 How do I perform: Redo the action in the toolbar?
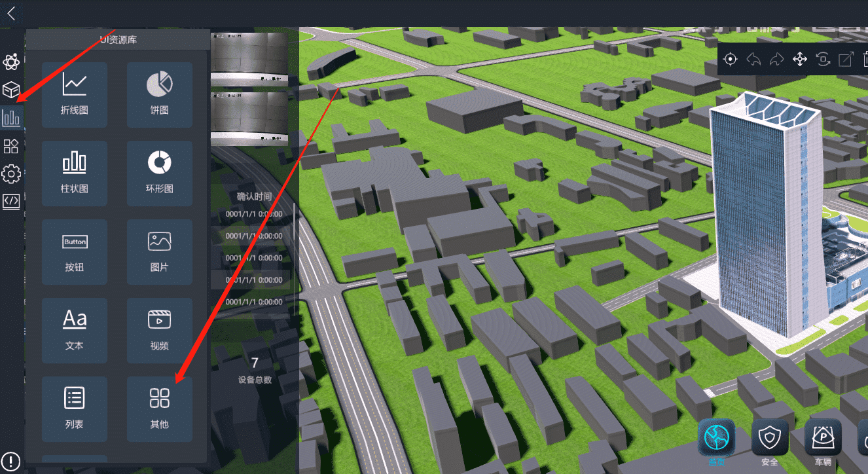click(777, 60)
